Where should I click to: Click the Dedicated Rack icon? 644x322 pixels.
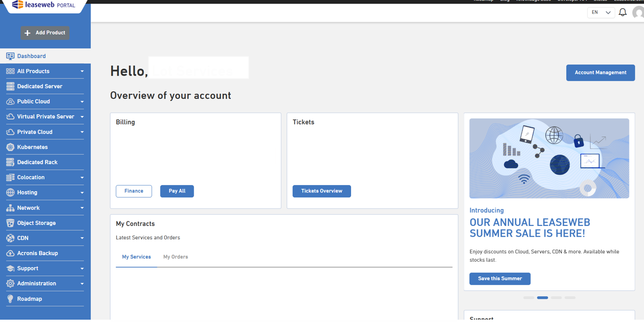point(10,162)
